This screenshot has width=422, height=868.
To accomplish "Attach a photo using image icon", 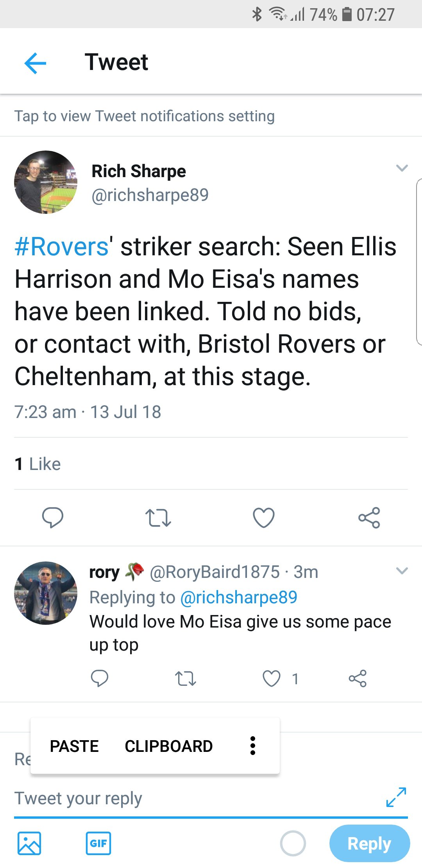I will [x=29, y=843].
